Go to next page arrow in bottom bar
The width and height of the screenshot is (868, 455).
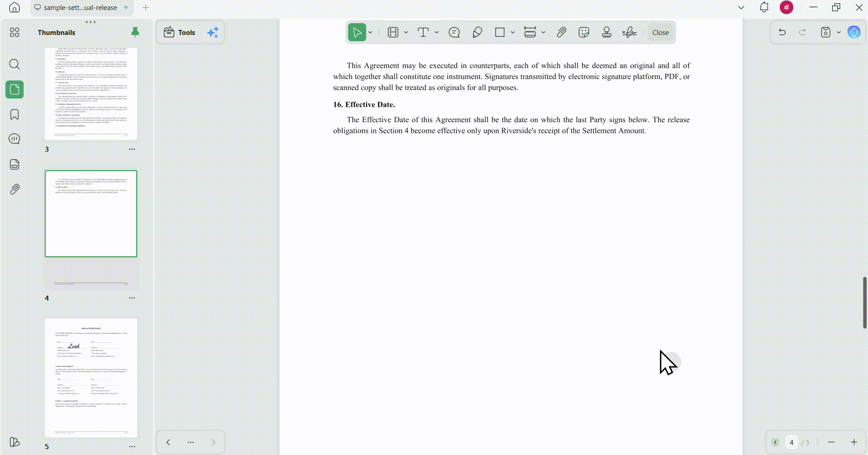click(x=214, y=442)
